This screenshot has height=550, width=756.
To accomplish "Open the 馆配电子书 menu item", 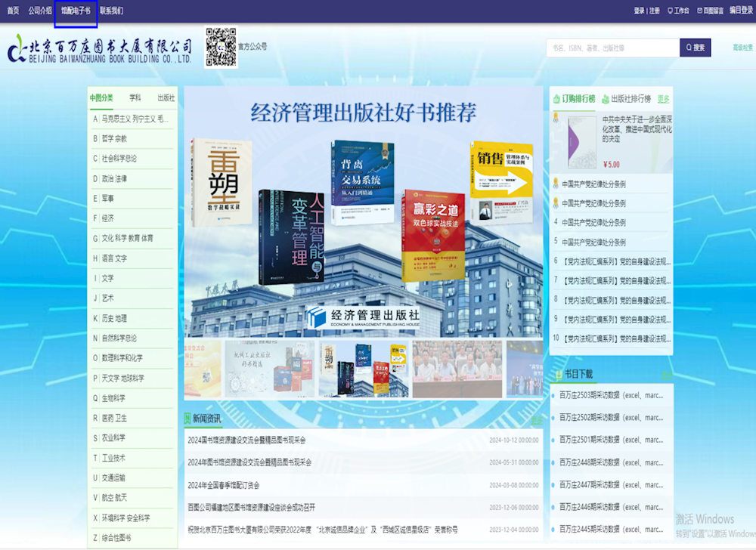I will [76, 11].
